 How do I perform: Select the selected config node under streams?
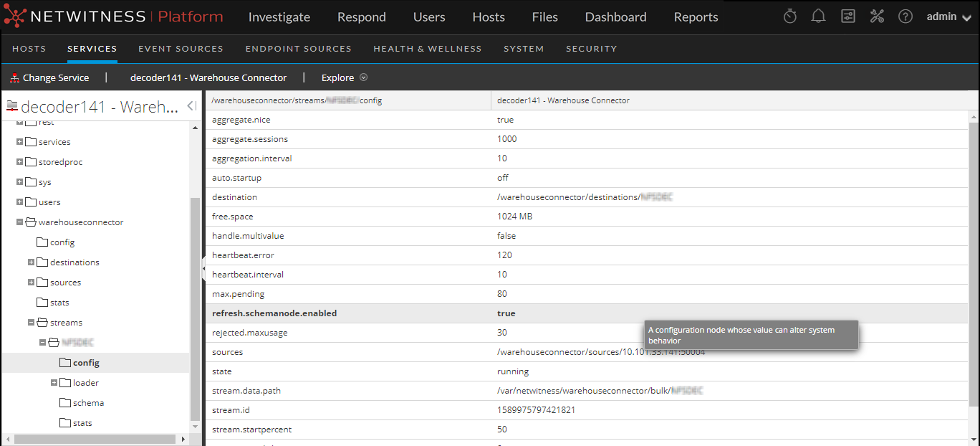tap(86, 363)
